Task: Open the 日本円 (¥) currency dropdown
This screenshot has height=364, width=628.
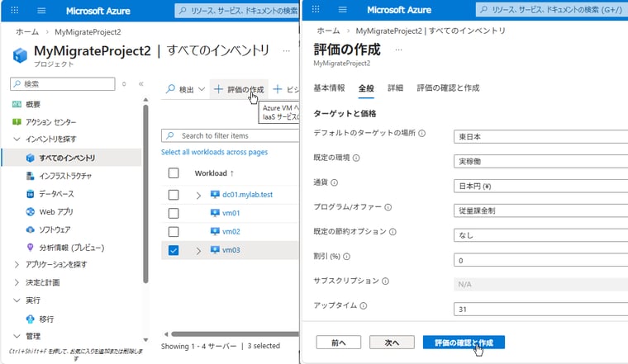Action: tap(540, 186)
